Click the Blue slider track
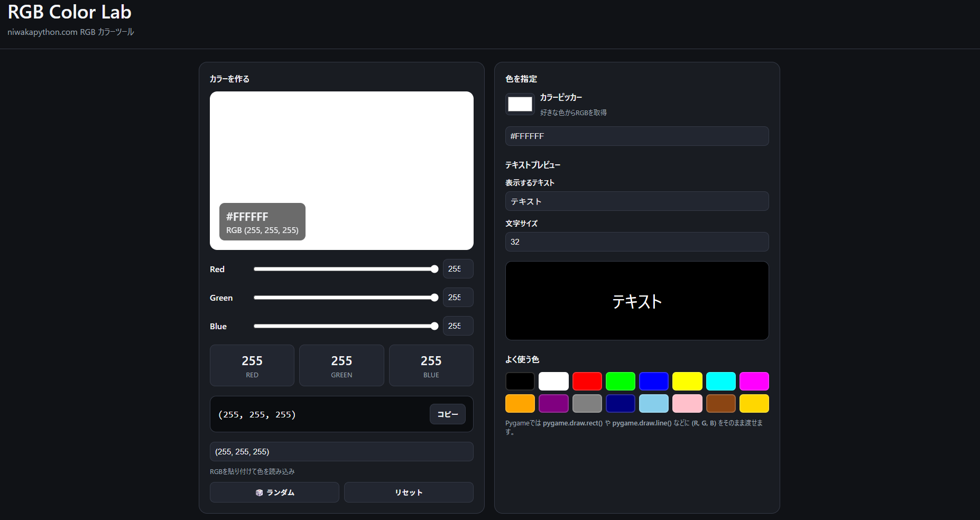Viewport: 980px width, 520px height. click(346, 326)
